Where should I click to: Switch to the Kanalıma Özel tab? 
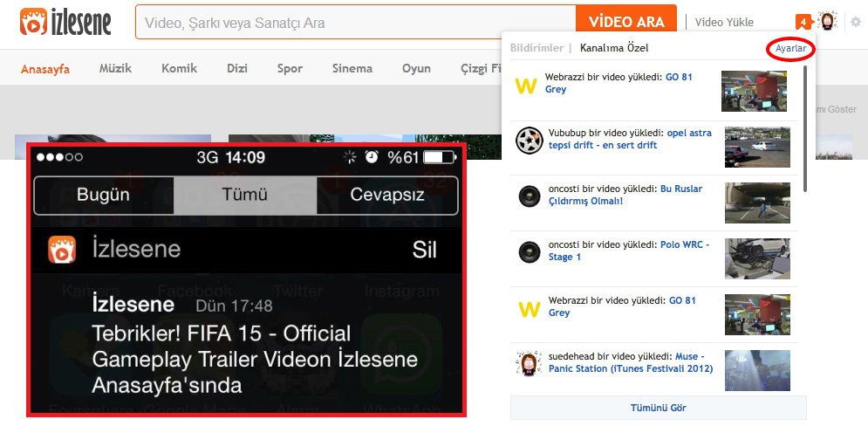click(x=614, y=48)
